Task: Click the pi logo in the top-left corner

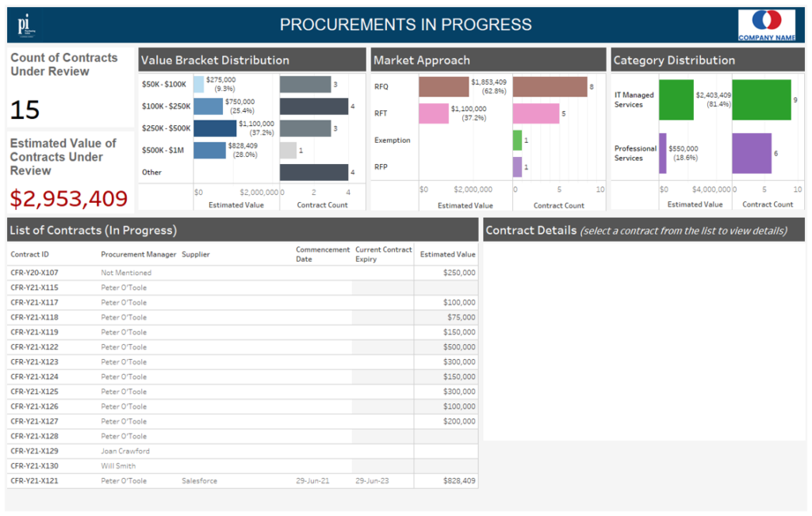Action: click(26, 24)
